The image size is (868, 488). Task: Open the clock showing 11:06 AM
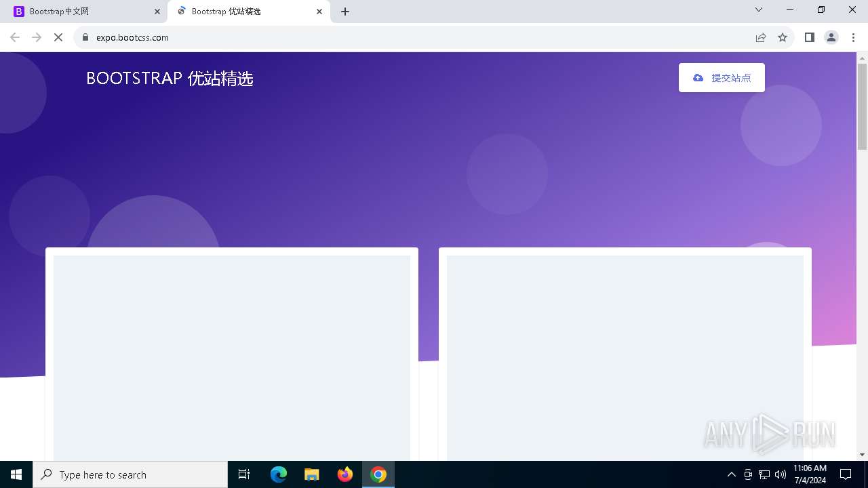[x=810, y=474]
